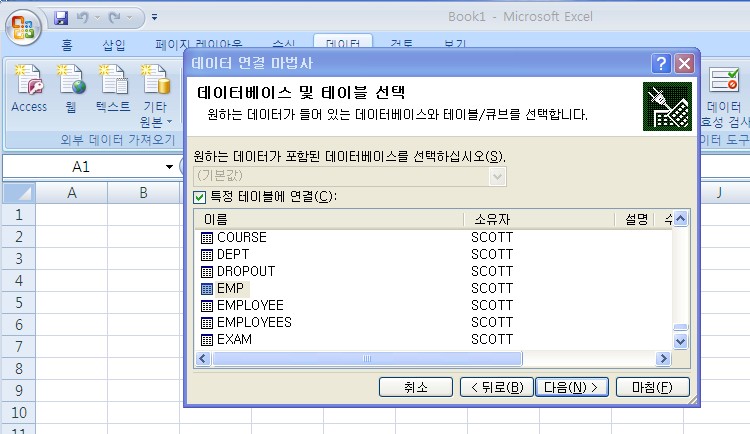Click the 데이터 유효성 검사 icon
This screenshot has height=434, width=750.
click(x=725, y=80)
